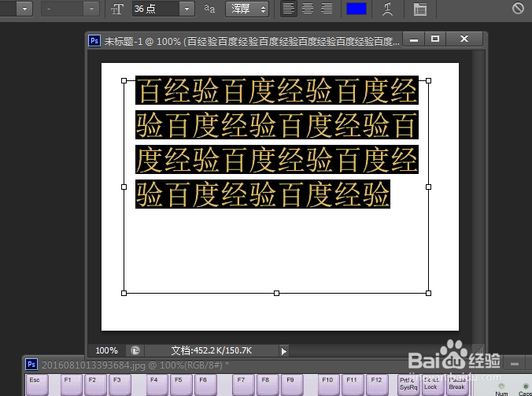This screenshot has height=396, width=532.
Task: Align text right
Action: 327,9
